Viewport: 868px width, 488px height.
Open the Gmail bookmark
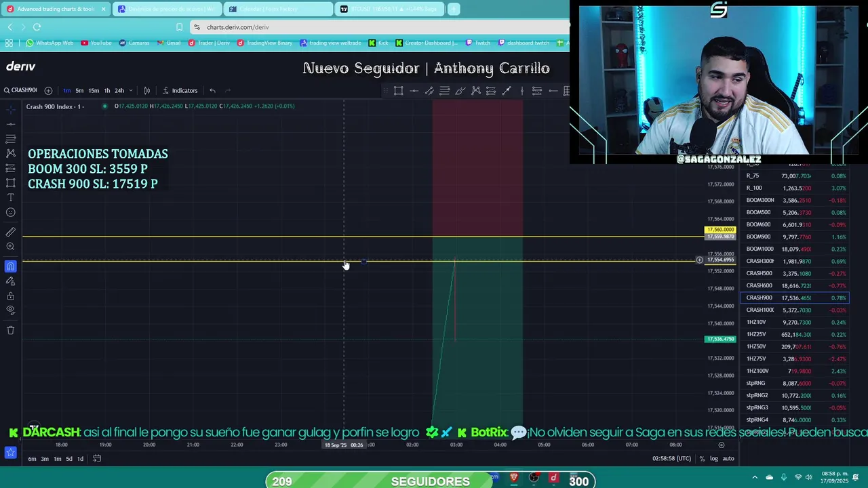pyautogui.click(x=169, y=43)
